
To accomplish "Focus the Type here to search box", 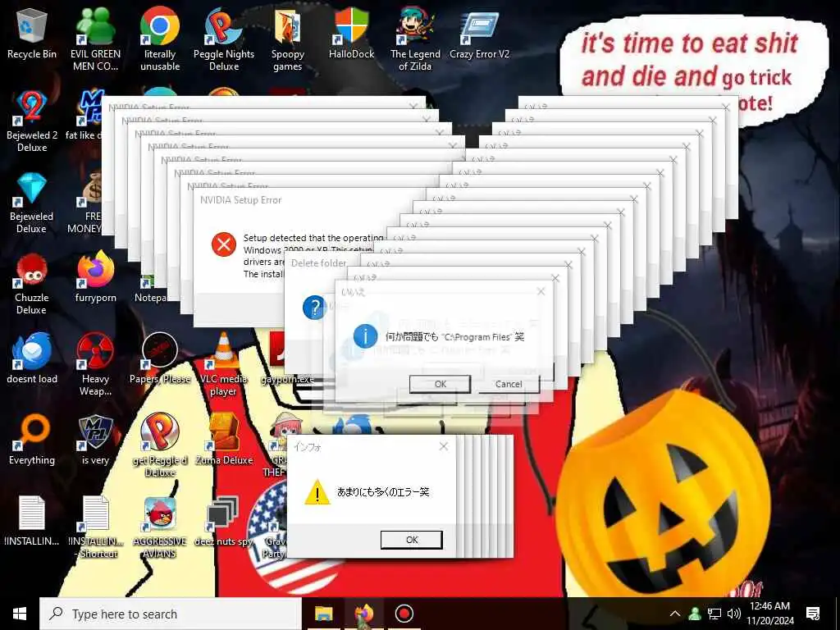I will 171,614.
